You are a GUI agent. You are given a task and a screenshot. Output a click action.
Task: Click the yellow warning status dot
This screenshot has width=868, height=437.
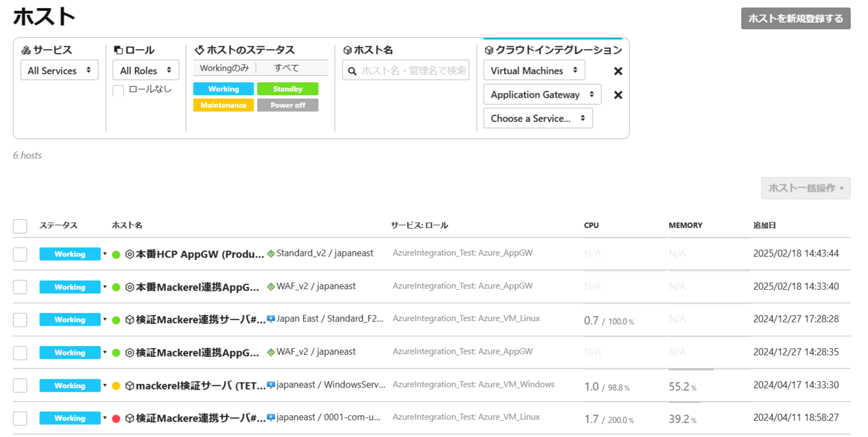pyautogui.click(x=116, y=386)
